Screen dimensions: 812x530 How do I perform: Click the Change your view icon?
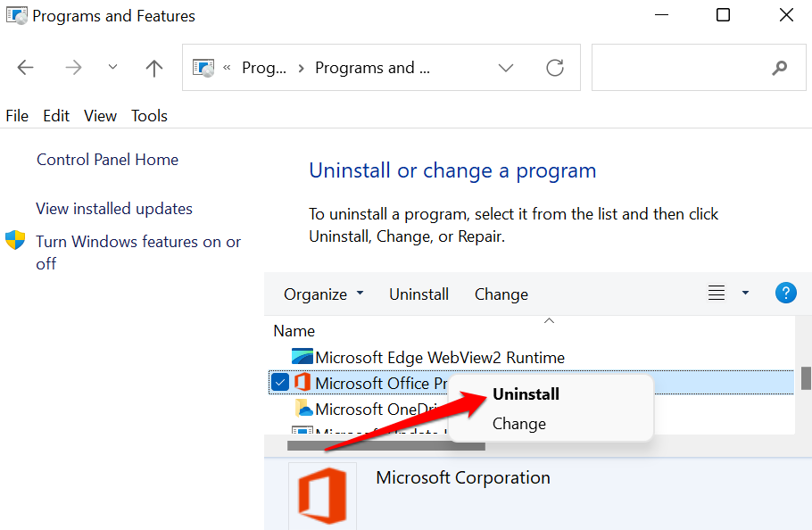click(x=716, y=293)
